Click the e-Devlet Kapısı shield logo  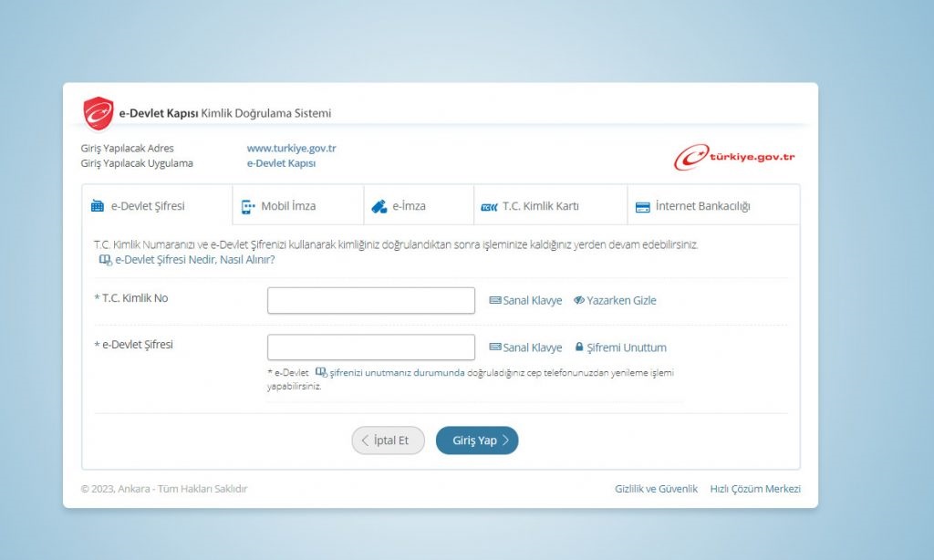[99, 114]
